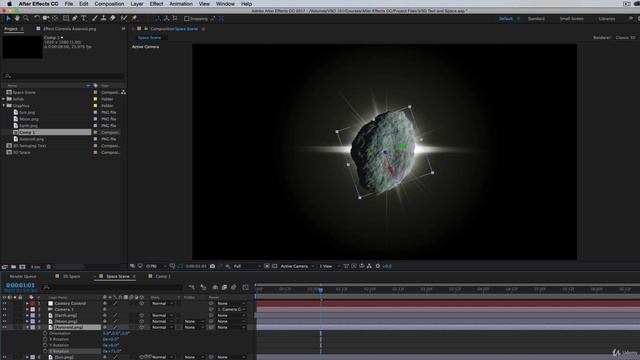Hide the Moon.png layer eye

point(4,321)
